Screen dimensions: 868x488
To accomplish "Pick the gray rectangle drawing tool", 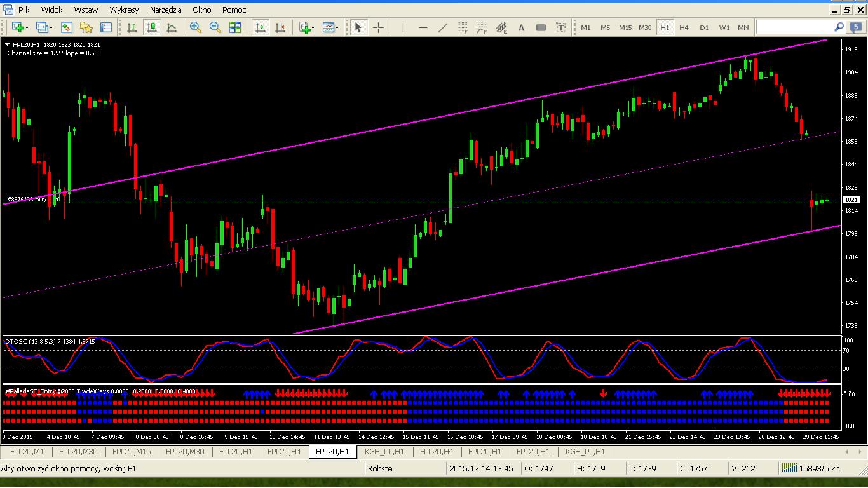I will pyautogui.click(x=541, y=27).
